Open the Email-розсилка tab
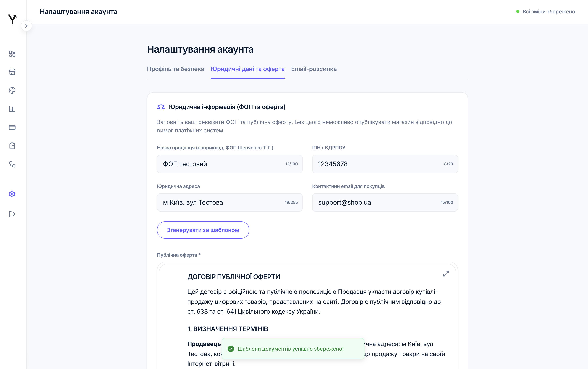 click(314, 69)
